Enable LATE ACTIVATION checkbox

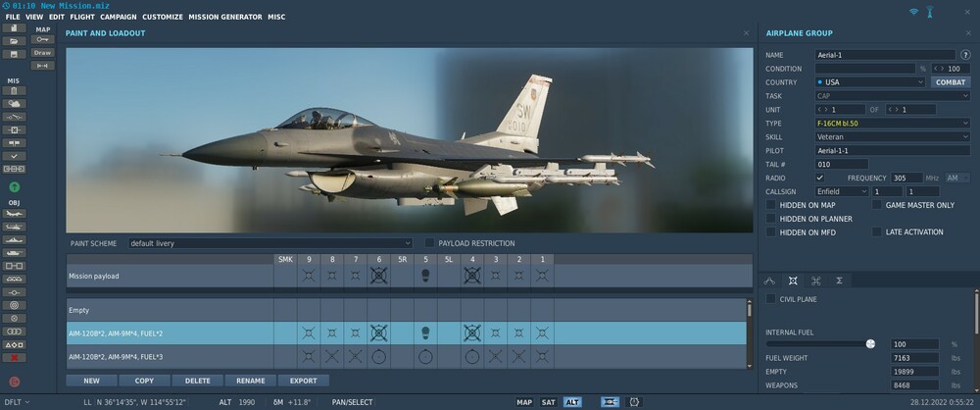pos(877,231)
